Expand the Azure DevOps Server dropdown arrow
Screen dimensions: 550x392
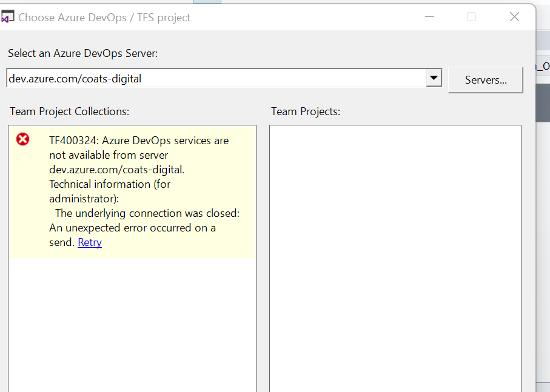coord(433,78)
